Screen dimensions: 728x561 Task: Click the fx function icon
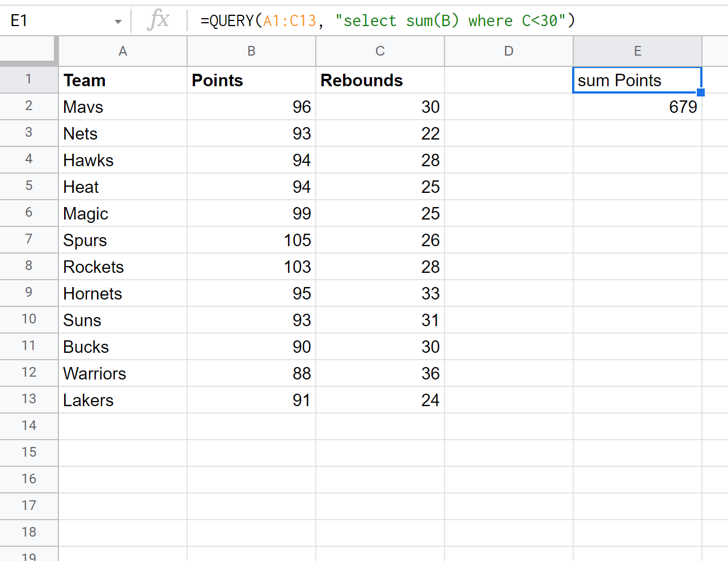pyautogui.click(x=158, y=20)
